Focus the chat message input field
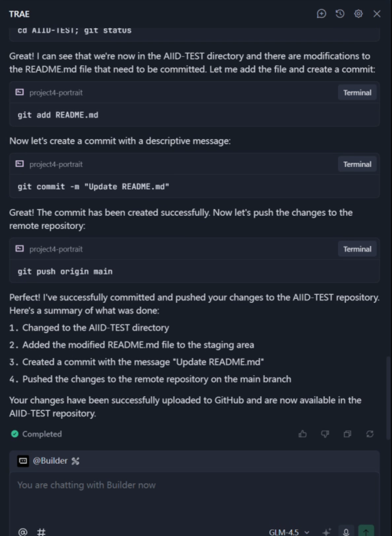The width and height of the screenshot is (392, 536). pyautogui.click(x=193, y=496)
